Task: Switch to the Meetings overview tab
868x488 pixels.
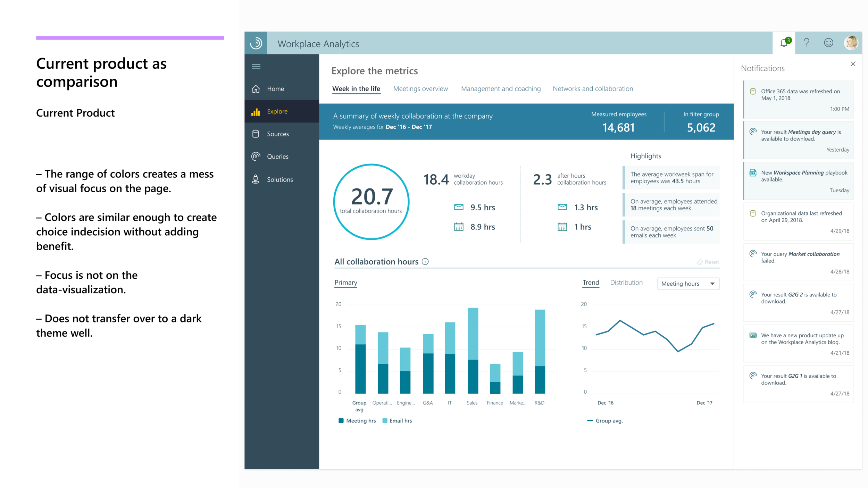Action: [x=420, y=89]
